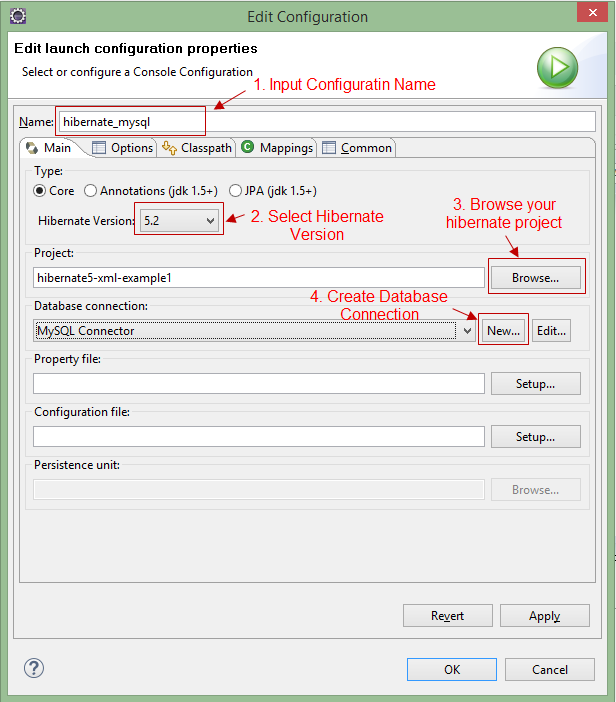Image resolution: width=616 pixels, height=702 pixels.
Task: Click the Common tab table icon
Action: pos(329,148)
